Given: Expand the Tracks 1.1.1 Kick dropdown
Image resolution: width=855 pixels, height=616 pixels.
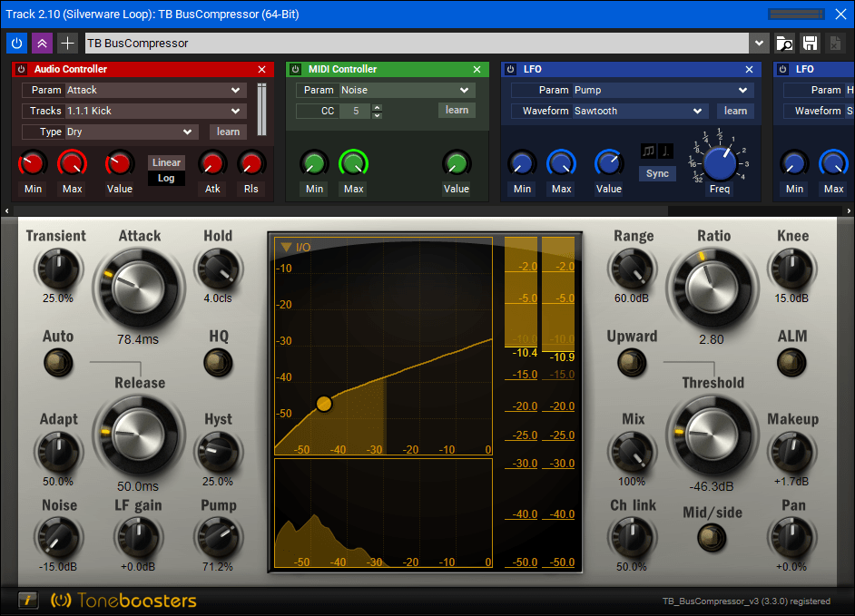Looking at the screenshot, I should (x=134, y=111).
